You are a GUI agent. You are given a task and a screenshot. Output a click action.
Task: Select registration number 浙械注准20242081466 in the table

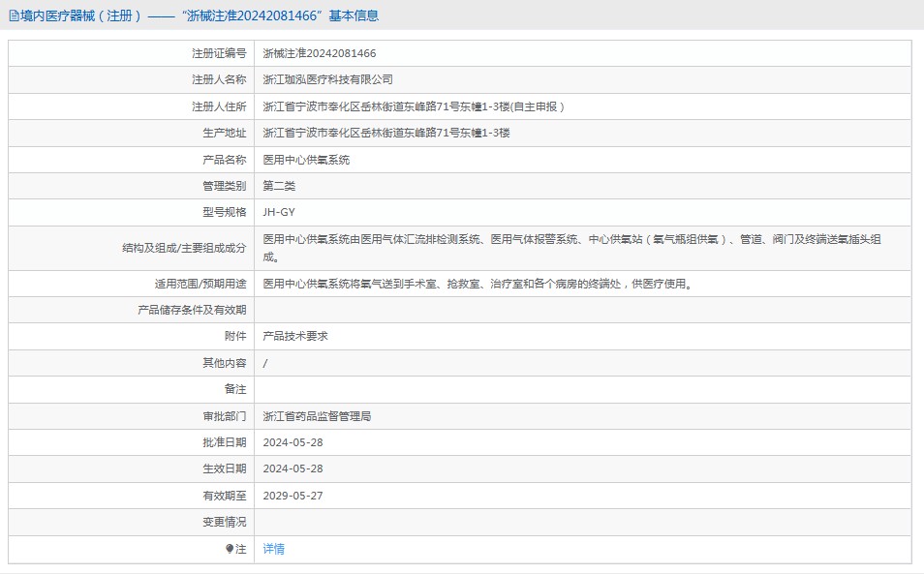[320, 53]
